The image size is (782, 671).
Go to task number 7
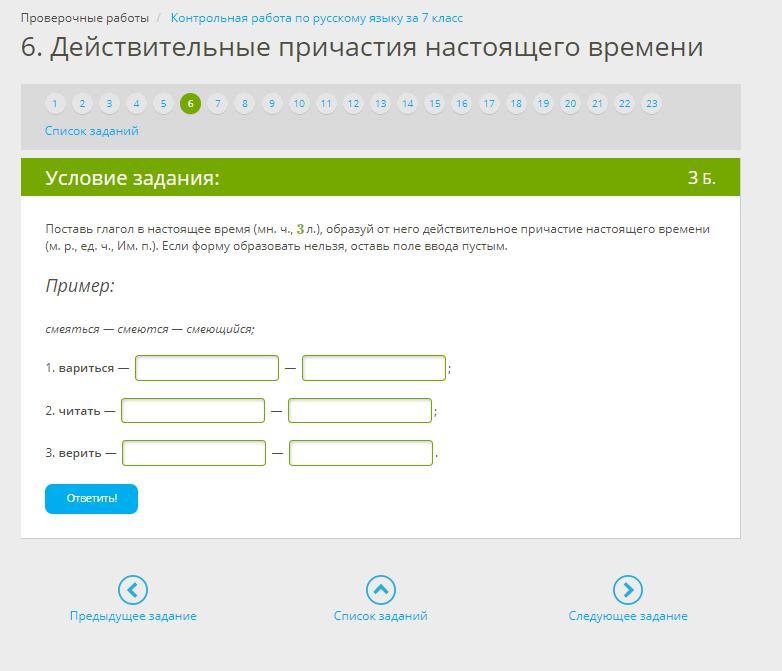217,104
